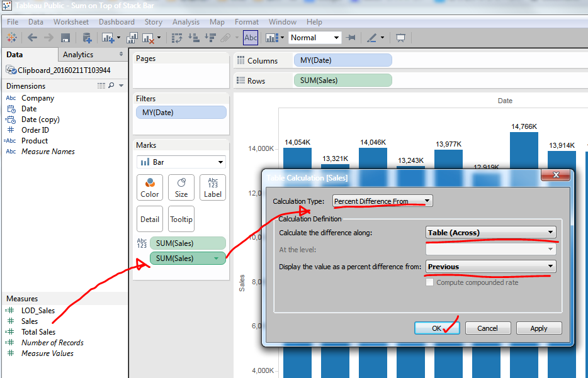Click the highlight pen icon

click(371, 38)
